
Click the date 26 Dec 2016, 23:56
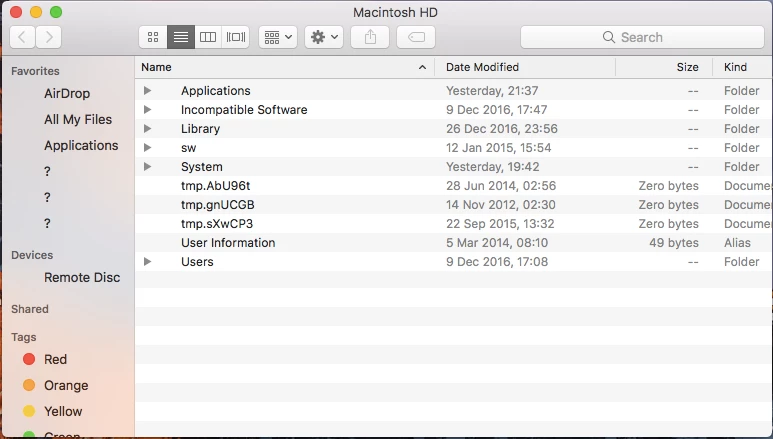502,129
